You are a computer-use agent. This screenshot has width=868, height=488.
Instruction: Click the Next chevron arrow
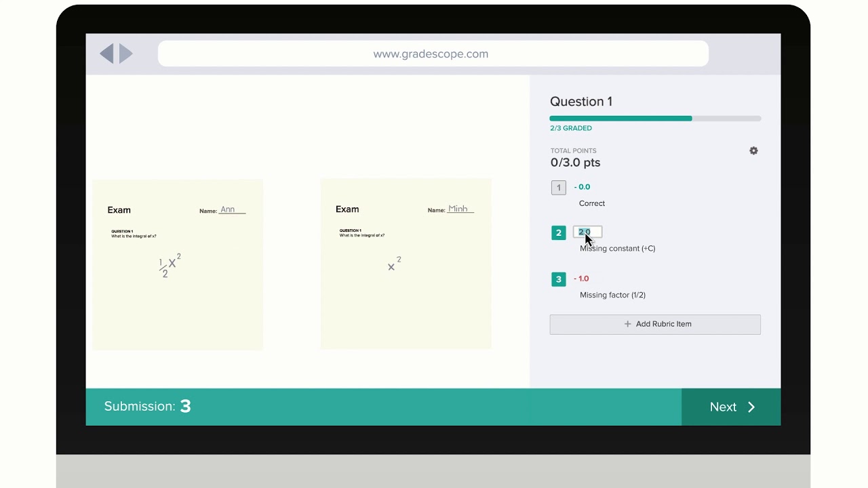751,407
